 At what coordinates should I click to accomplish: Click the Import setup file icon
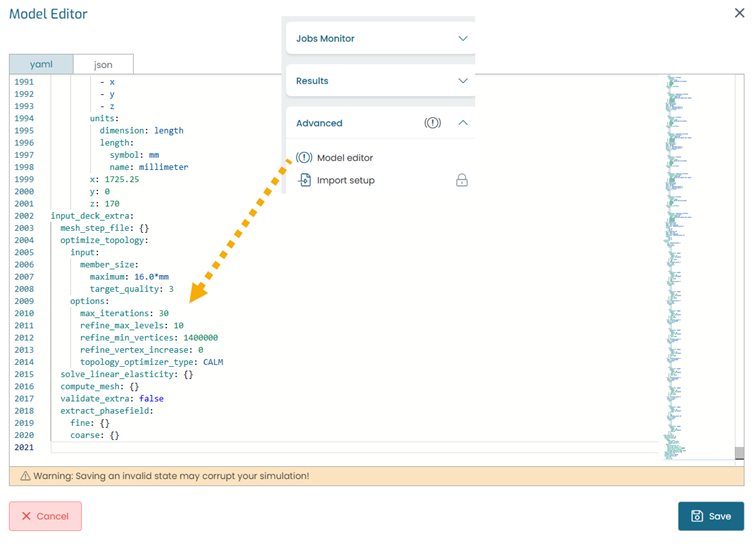tap(305, 180)
